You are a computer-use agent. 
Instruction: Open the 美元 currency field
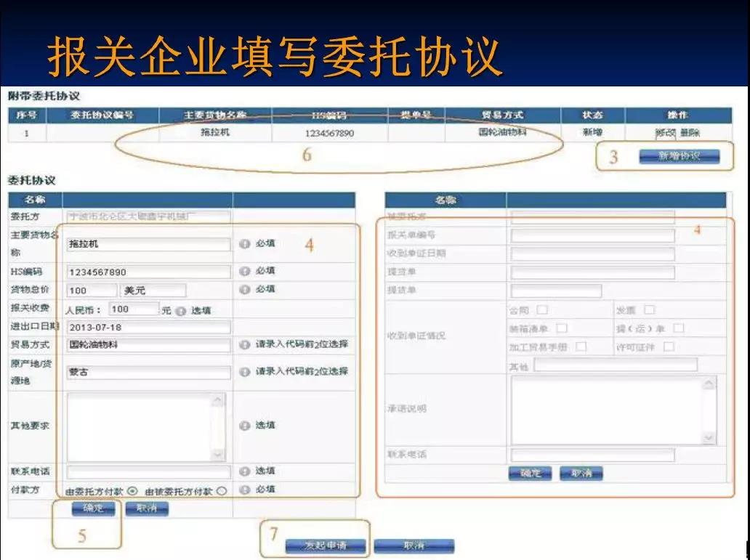153,291
